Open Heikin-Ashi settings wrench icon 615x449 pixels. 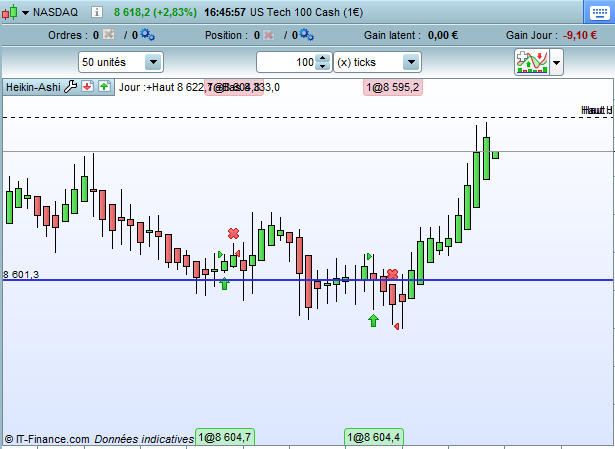pyautogui.click(x=71, y=87)
